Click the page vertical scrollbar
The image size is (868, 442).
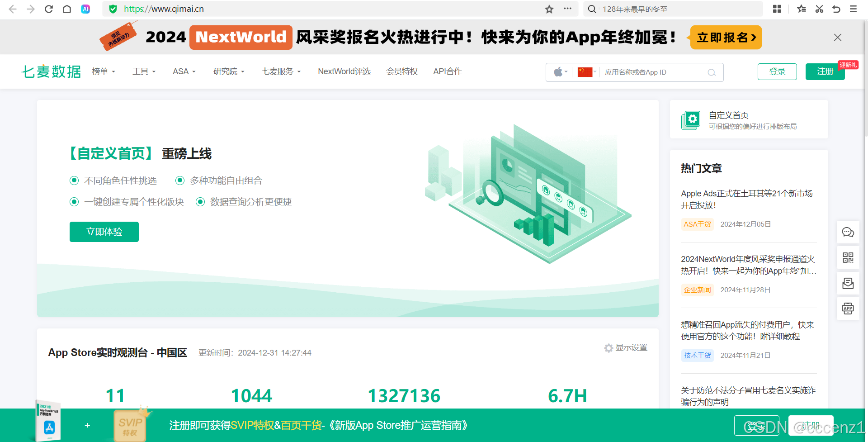[x=866, y=79]
